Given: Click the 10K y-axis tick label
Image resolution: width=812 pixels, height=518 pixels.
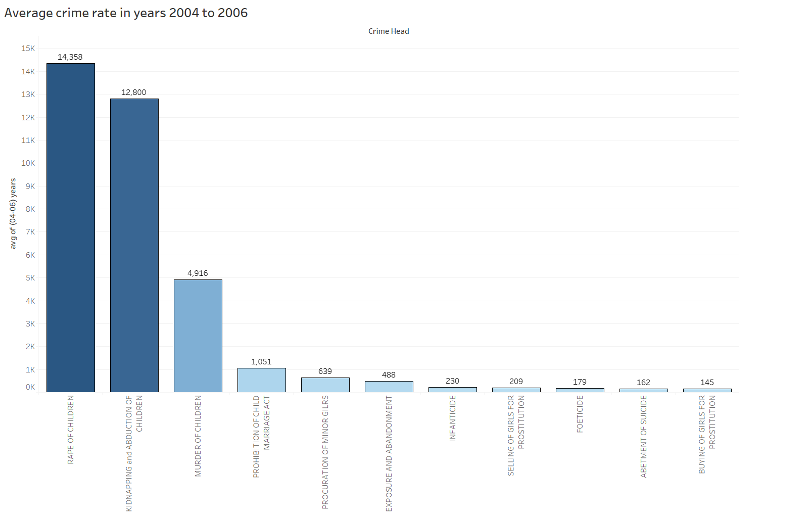Looking at the screenshot, I should 28,163.
